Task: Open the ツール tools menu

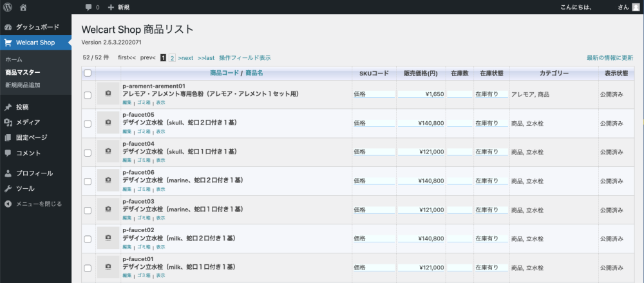Action: pyautogui.click(x=25, y=189)
